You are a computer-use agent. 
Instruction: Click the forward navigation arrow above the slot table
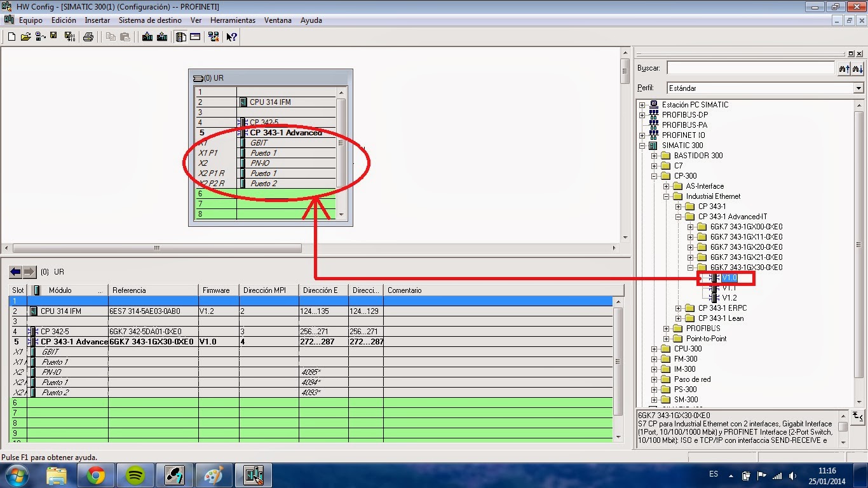pyautogui.click(x=29, y=272)
